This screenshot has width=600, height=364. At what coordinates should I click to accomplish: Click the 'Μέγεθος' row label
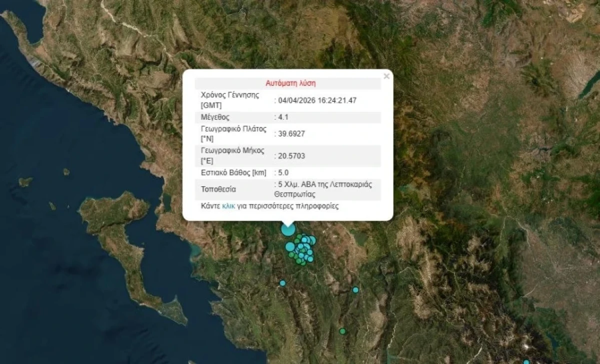coord(215,117)
